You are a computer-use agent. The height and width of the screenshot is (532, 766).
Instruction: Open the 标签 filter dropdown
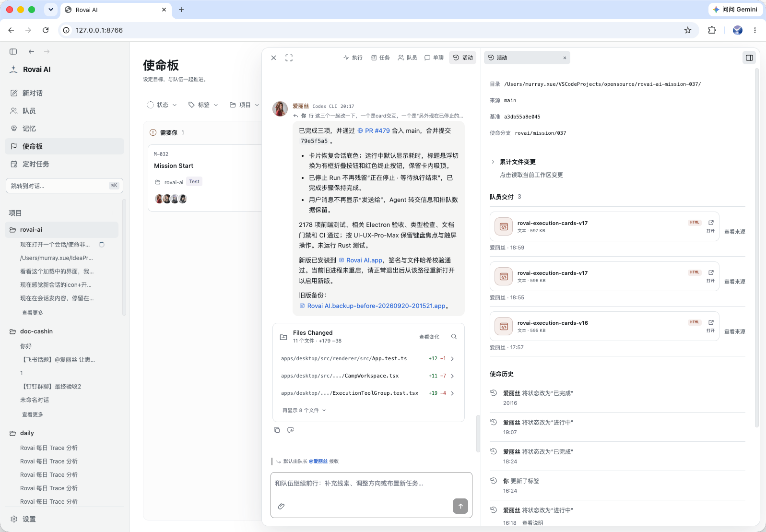tap(203, 105)
